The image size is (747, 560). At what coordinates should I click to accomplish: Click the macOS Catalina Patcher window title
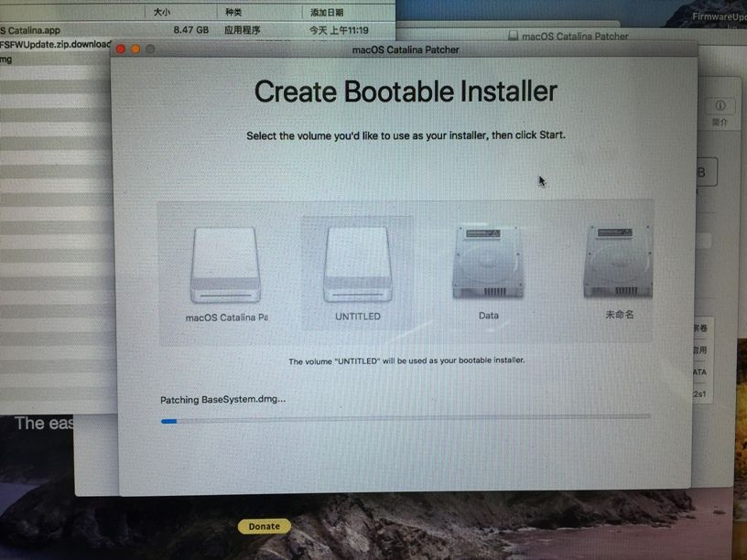click(x=406, y=49)
